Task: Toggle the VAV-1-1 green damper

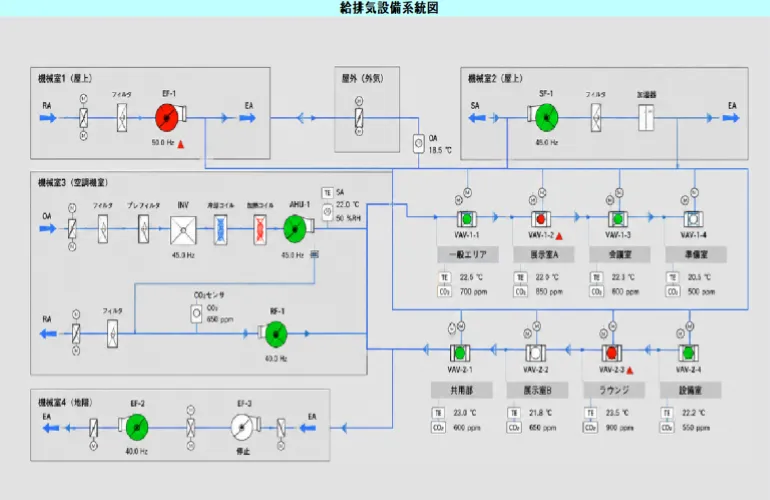Action: 467,219
